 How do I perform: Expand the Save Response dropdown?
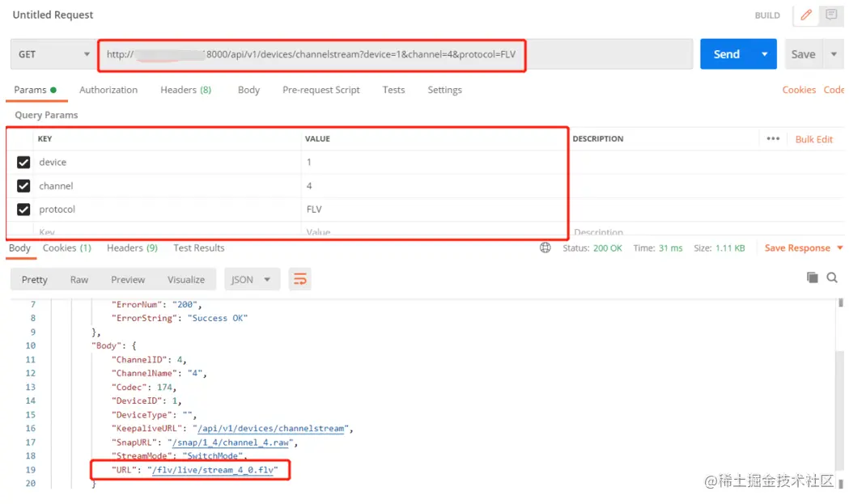click(840, 248)
